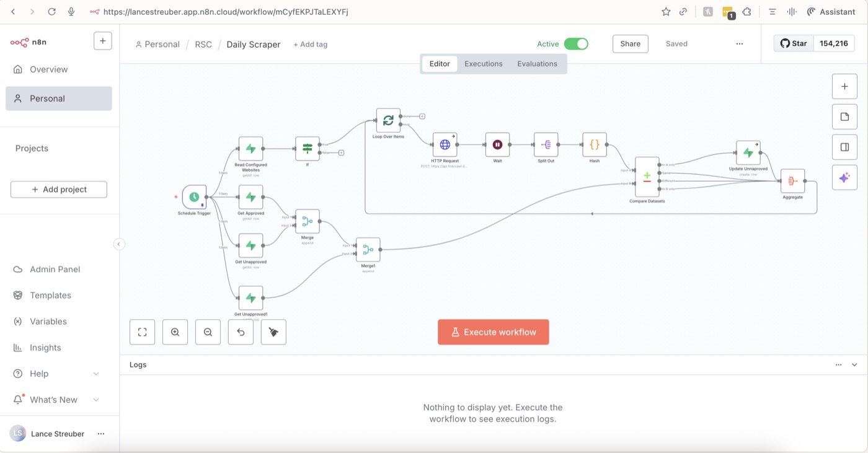Zoom out on the canvas

click(x=208, y=332)
